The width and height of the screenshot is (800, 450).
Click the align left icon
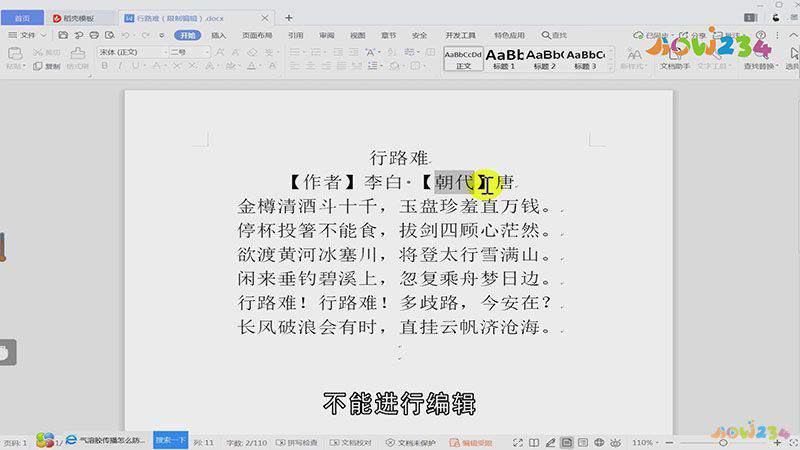click(x=295, y=66)
